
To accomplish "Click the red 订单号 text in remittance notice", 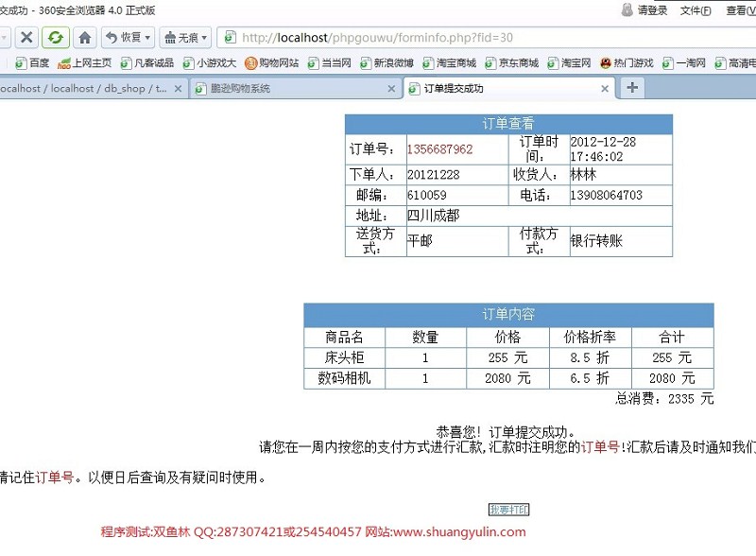I will pos(600,447).
